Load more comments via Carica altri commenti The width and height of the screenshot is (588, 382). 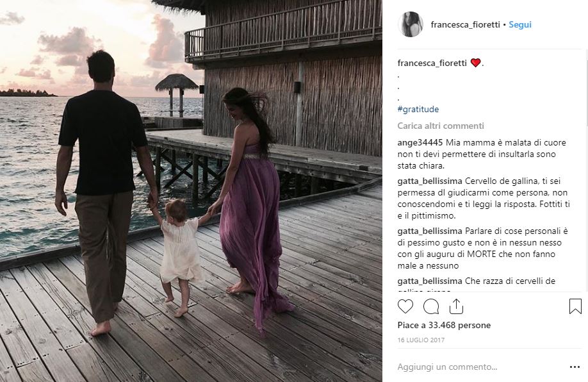click(440, 126)
